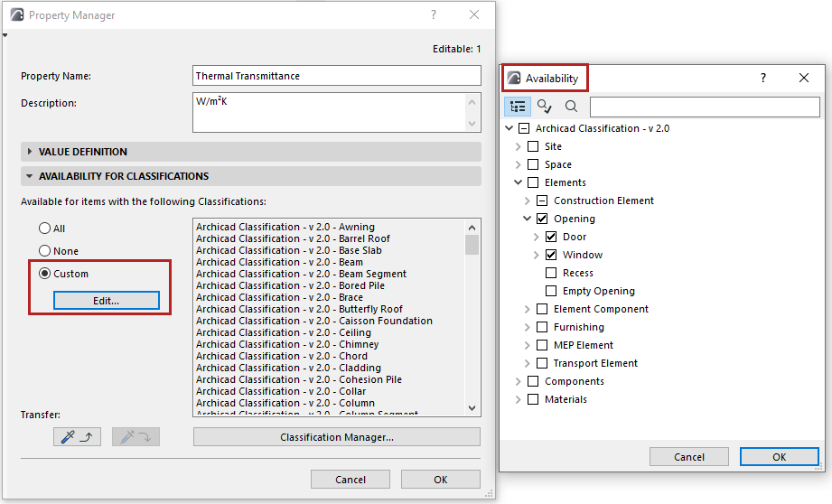Viewport: 832px width, 504px height.
Task: Select the Chimney classification in the list
Action: pos(287,344)
